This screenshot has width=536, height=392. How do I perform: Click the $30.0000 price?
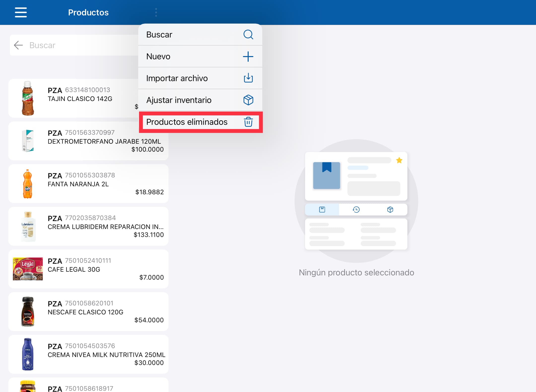[x=149, y=363]
